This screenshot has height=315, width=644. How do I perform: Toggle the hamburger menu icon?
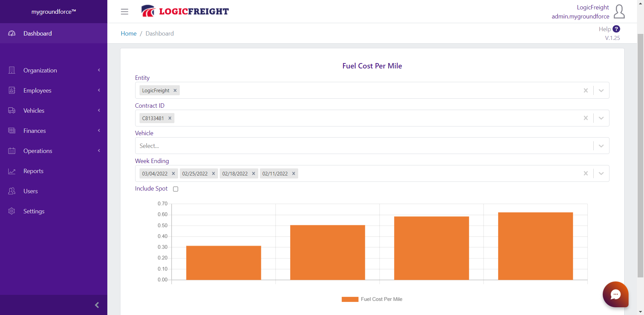point(124,12)
